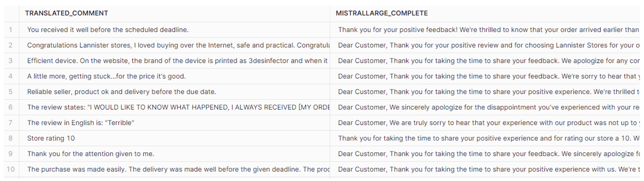This screenshot has width=644, height=181.
Task: Select row number 5
Action: coord(11,92)
